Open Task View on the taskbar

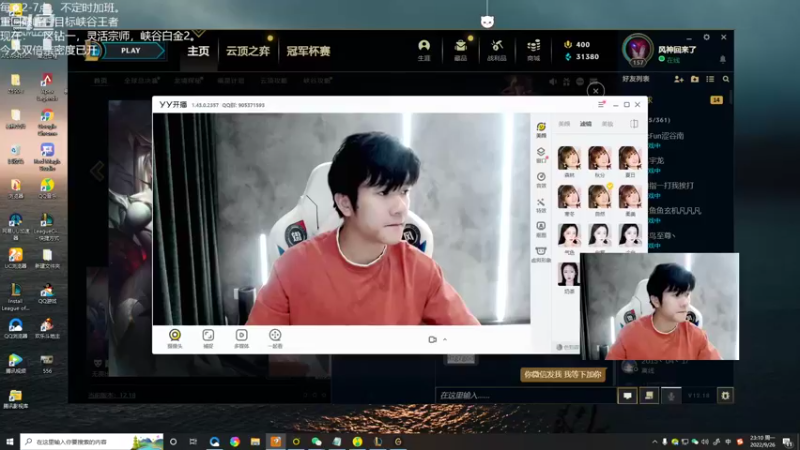[x=193, y=441]
